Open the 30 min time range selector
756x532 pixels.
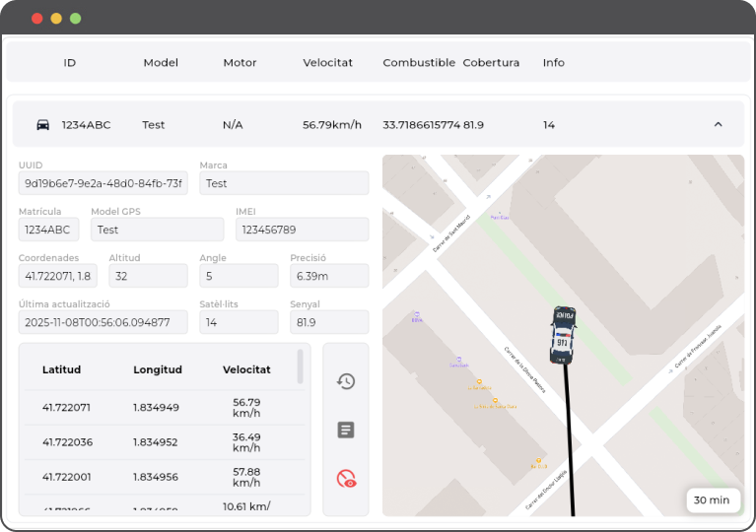tap(712, 499)
